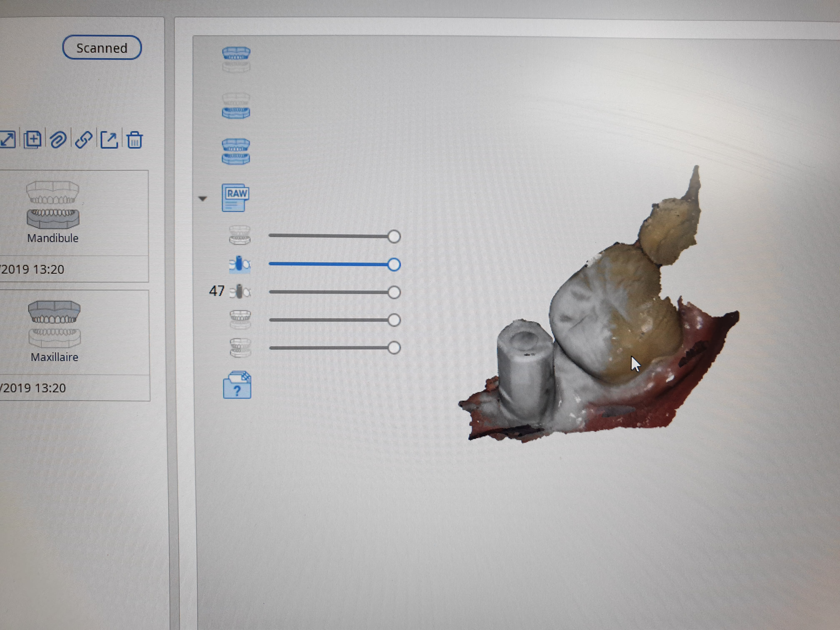Open the unknown files folder icon
Viewport: 840px width, 630px height.
coord(237,385)
